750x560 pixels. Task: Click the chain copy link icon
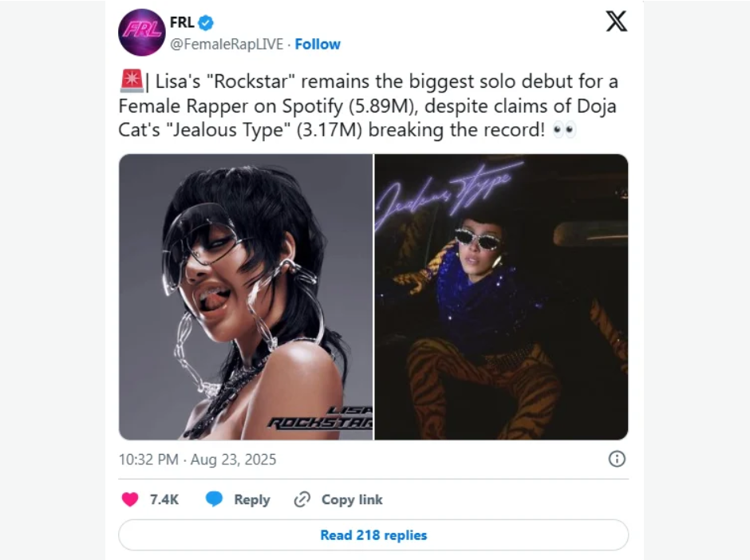pos(302,499)
